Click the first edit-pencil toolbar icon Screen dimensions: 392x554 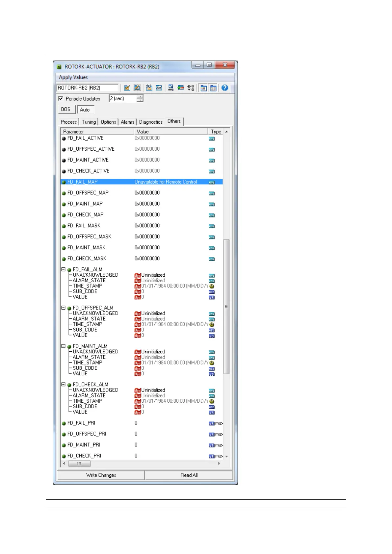(x=127, y=88)
